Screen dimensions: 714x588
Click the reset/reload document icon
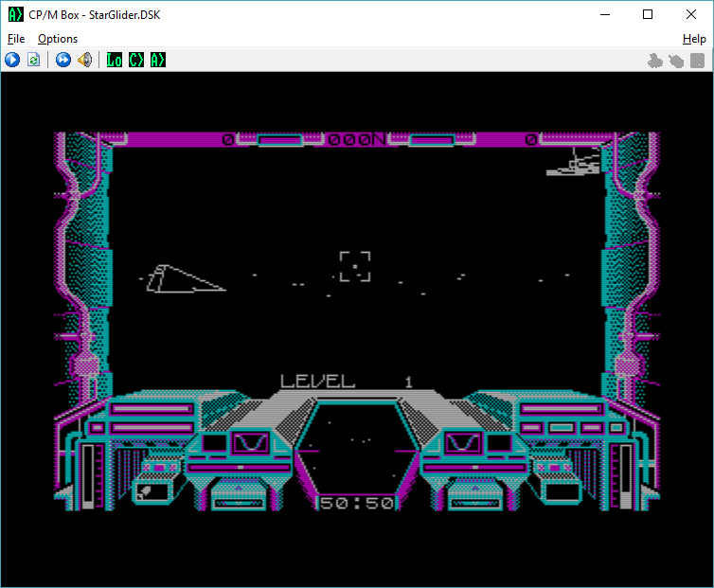click(34, 60)
